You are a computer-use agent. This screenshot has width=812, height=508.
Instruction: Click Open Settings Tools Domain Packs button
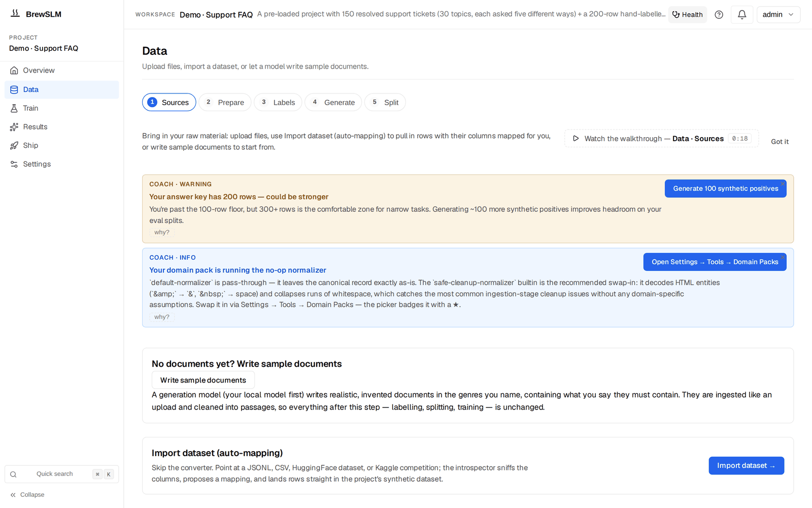[715, 262]
